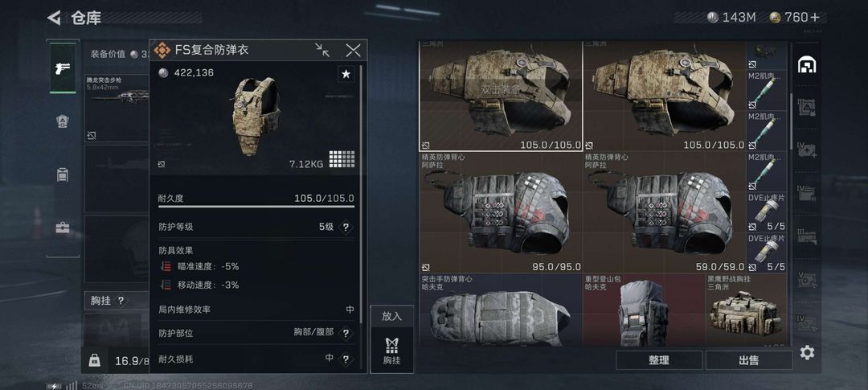
Task: Open settings gear at bottom right
Action: pos(807,353)
